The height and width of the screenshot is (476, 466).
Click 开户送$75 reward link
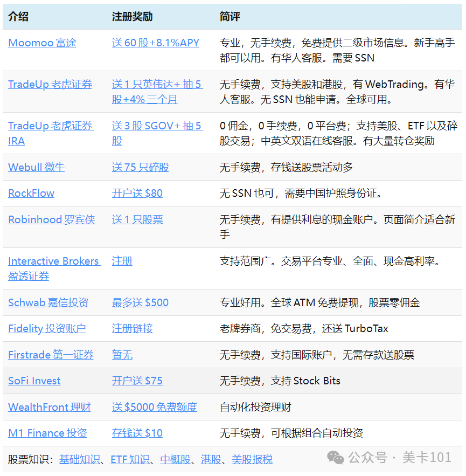(x=137, y=381)
